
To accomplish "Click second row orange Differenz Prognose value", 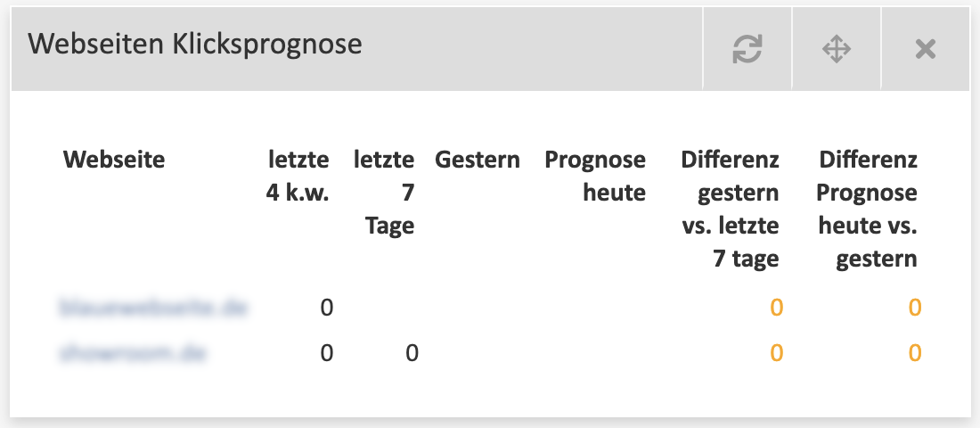I will 915,353.
